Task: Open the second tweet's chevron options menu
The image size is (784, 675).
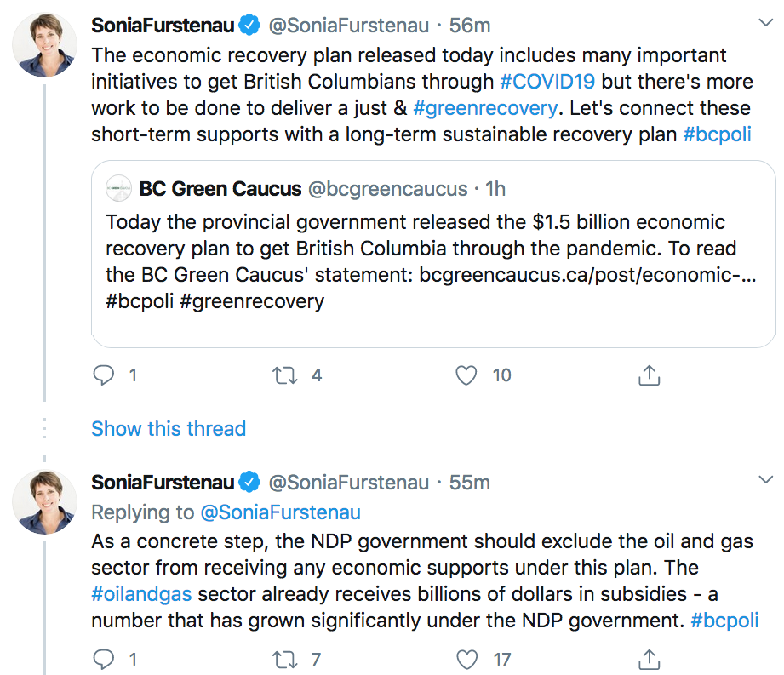Action: (x=765, y=479)
